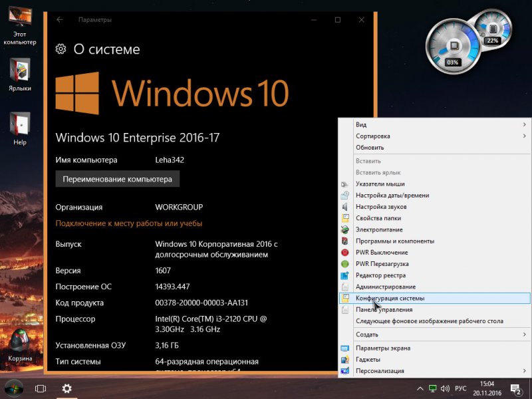The height and width of the screenshot is (399, 532).
Task: Click the date/time settings icon in the context menu
Action: pos(344,196)
